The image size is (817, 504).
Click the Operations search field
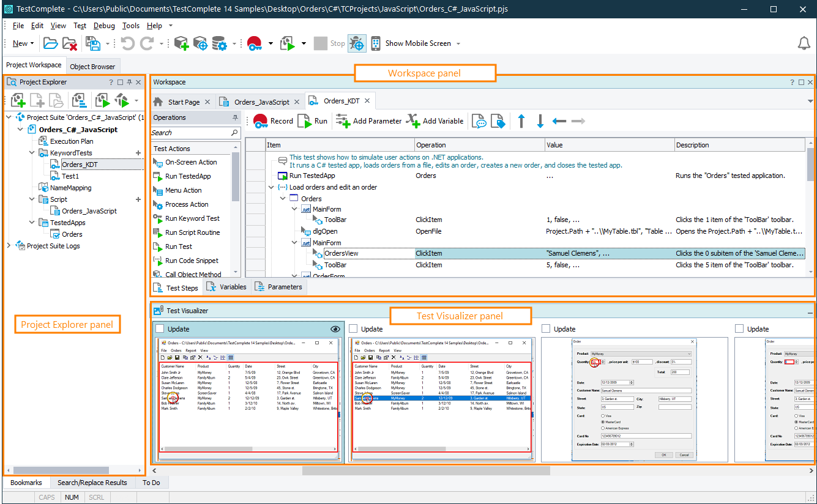coord(190,133)
